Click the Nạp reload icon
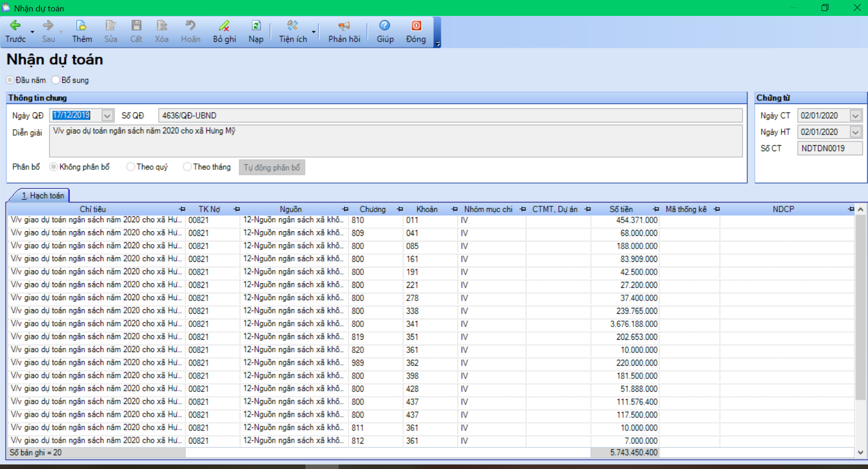Viewport: 868px width, 469px height. (x=256, y=26)
